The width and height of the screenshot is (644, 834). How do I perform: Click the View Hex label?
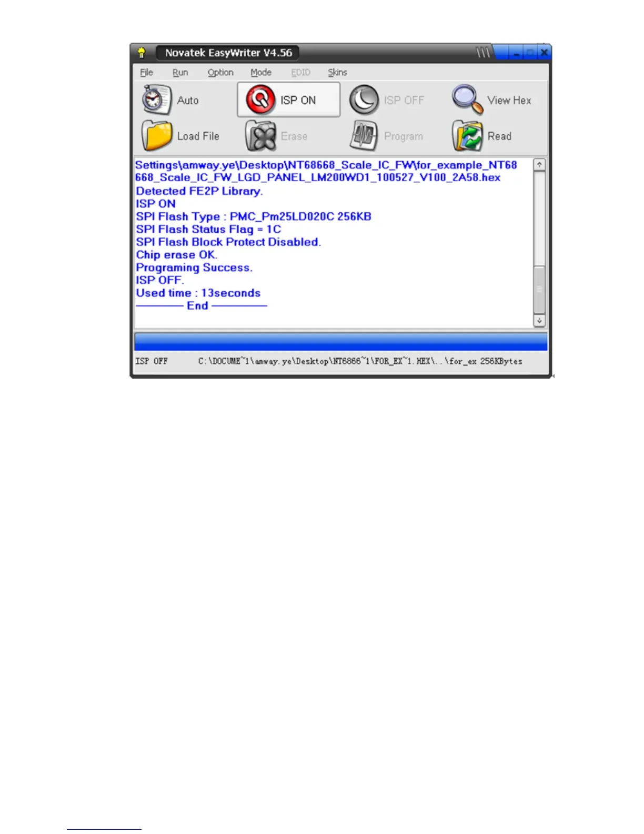tap(509, 100)
